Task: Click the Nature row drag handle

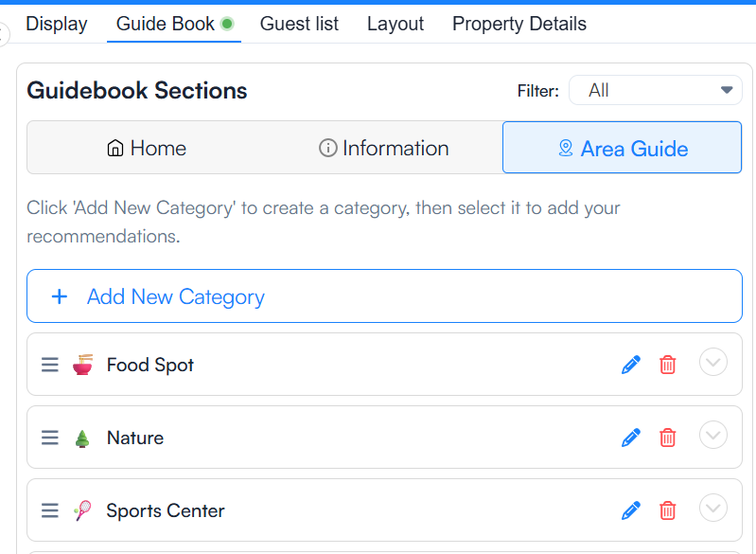Action: [49, 438]
